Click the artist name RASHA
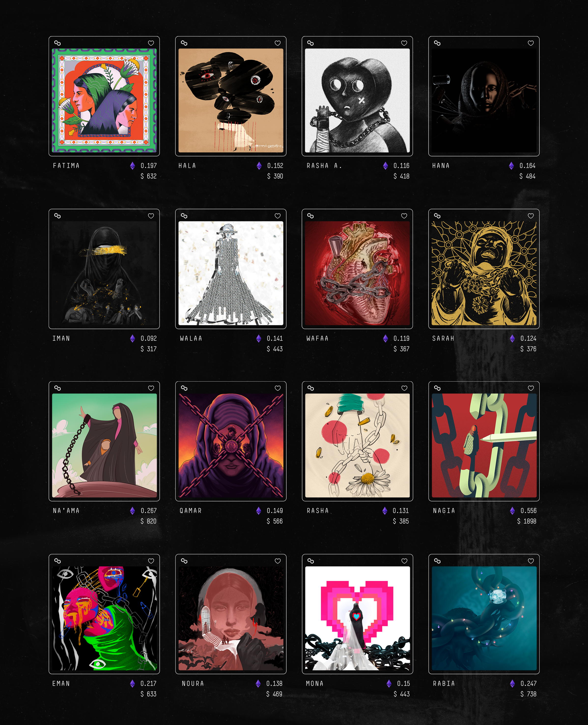 click(318, 511)
